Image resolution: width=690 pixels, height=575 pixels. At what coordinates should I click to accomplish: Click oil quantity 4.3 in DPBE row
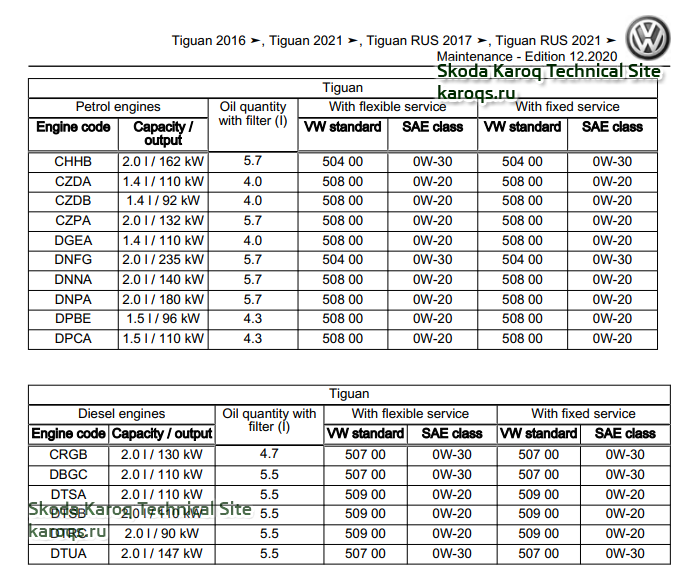point(253,319)
